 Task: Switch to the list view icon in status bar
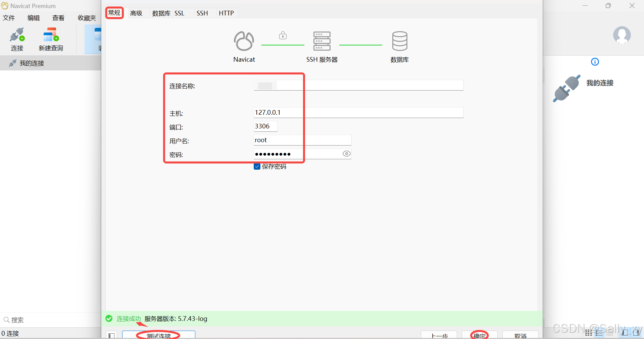(x=599, y=333)
